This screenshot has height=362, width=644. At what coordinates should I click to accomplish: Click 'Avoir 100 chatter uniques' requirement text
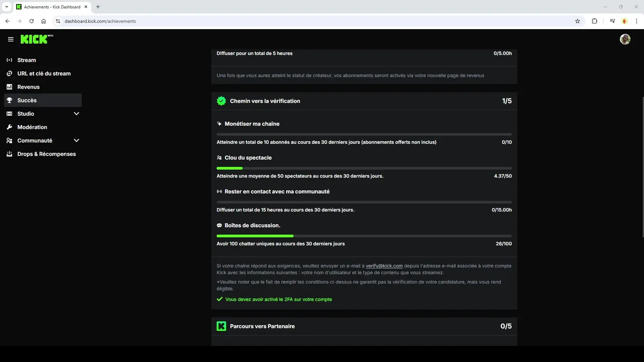coord(281,244)
